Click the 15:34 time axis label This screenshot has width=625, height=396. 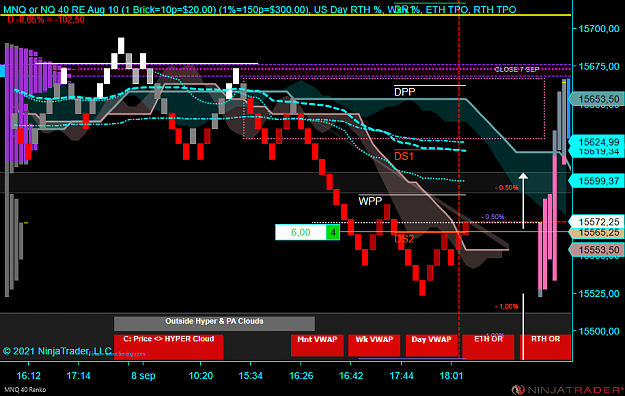tap(251, 376)
